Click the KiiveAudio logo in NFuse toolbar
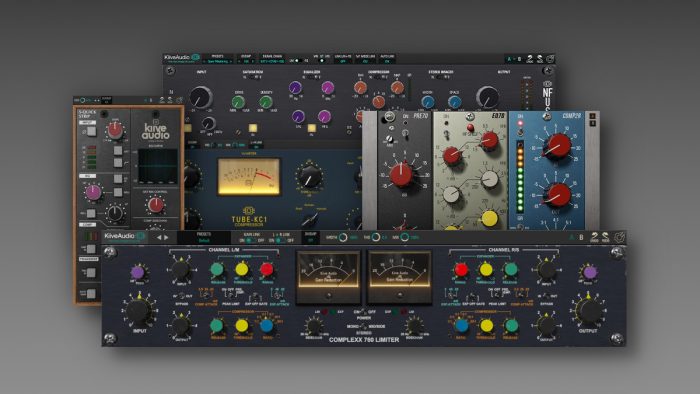Viewport: 700px width, 394px height. click(x=182, y=58)
